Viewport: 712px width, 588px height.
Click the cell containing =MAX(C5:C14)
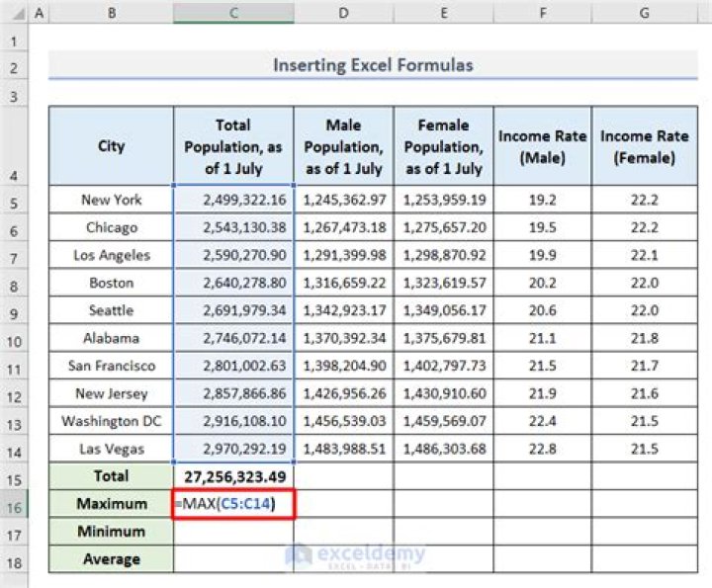[x=233, y=504]
